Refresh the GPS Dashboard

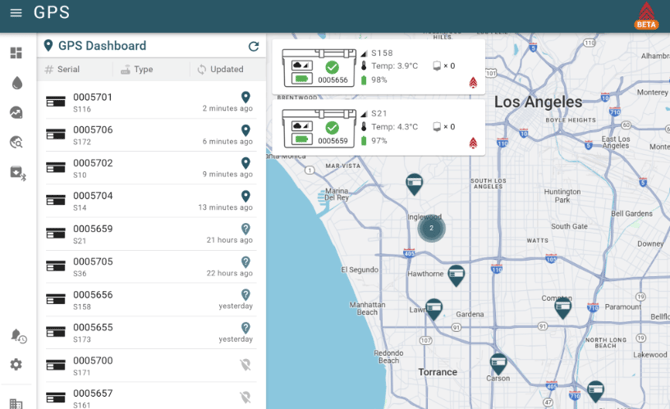(254, 46)
